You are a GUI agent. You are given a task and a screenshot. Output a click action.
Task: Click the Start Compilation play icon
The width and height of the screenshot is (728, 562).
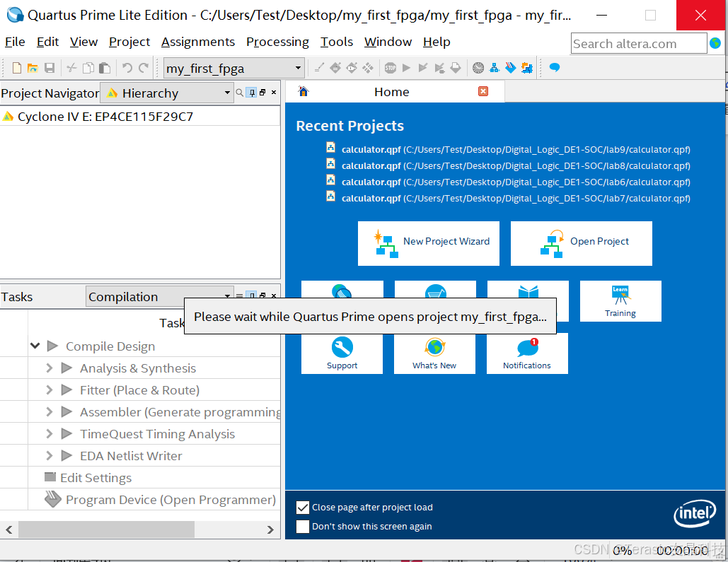click(x=406, y=69)
